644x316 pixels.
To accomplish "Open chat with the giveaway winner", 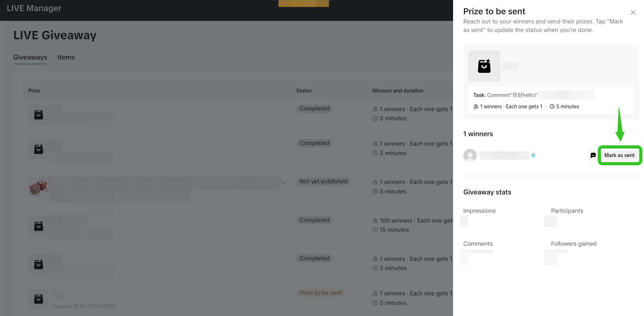I will [x=593, y=155].
